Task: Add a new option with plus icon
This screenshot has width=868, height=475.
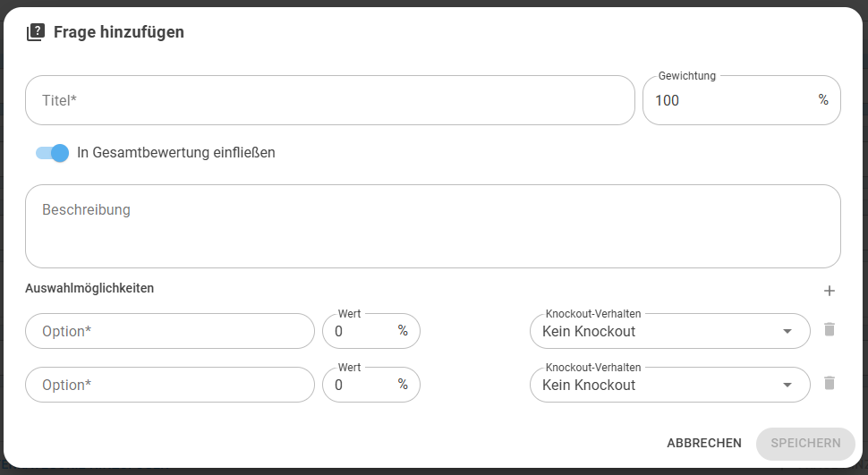Action: pyautogui.click(x=829, y=291)
